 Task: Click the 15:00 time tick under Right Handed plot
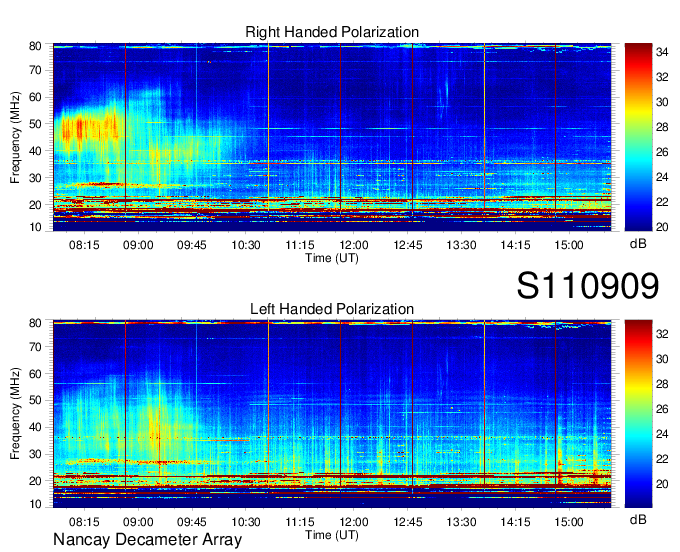tap(569, 245)
